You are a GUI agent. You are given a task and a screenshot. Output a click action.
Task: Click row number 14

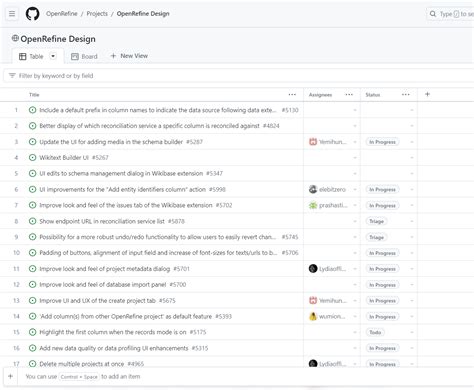[x=16, y=316]
